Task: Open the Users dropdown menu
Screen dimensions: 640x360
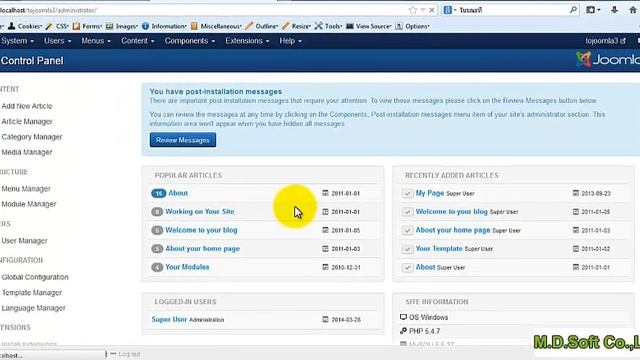Action: [x=58, y=41]
